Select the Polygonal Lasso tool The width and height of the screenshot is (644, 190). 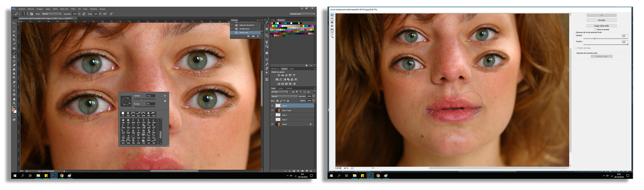coord(14,31)
